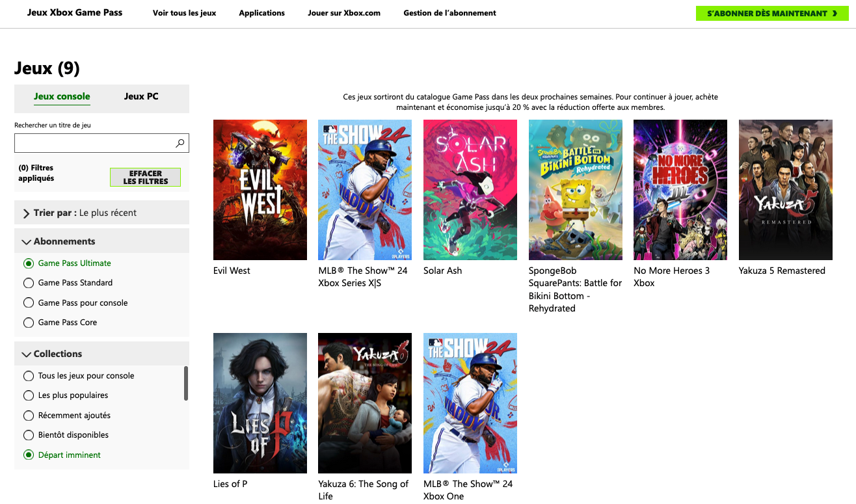Open "Jouer sur Xbox.com"
This screenshot has width=856, height=504.
pos(344,12)
